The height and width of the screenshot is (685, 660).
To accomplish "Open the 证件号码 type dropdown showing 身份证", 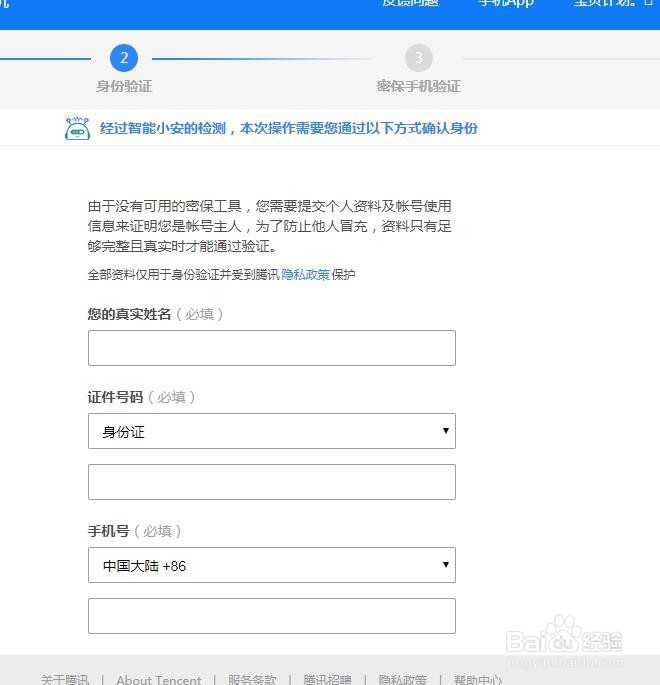I will point(272,431).
